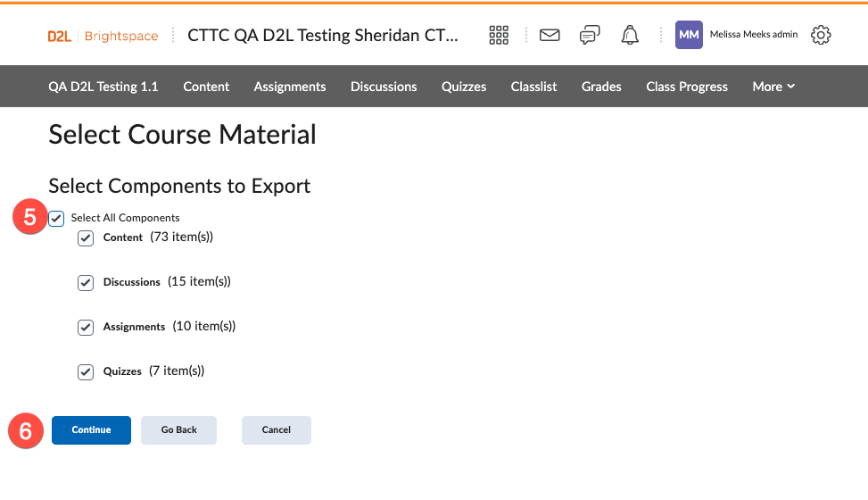The image size is (868, 500).
Task: Open the message alerts envelope icon
Action: [x=550, y=36]
